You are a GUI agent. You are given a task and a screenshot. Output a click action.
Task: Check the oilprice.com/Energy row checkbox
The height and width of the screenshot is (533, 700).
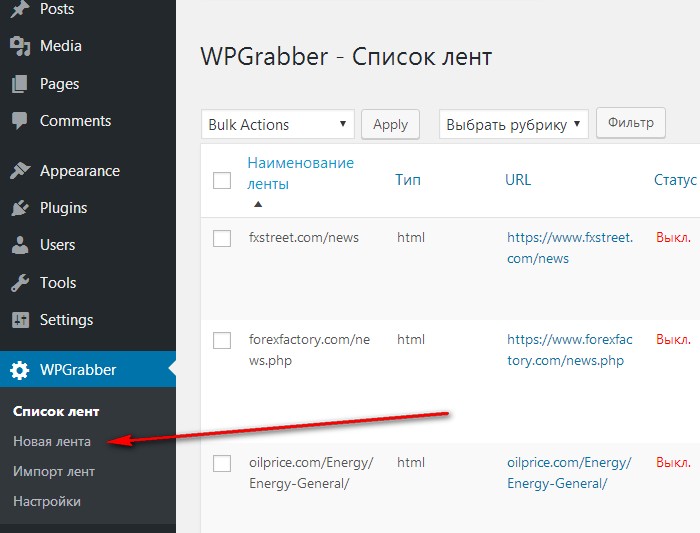coord(222,463)
